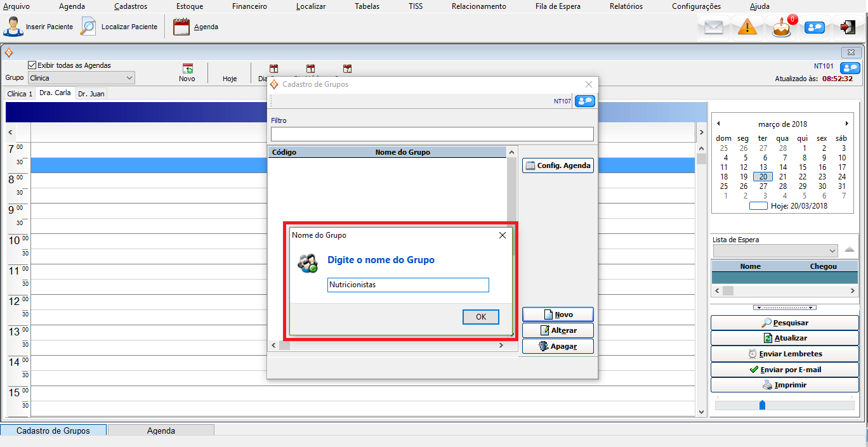Click the yellow warning alert icon
868x447 pixels.
pos(747,27)
